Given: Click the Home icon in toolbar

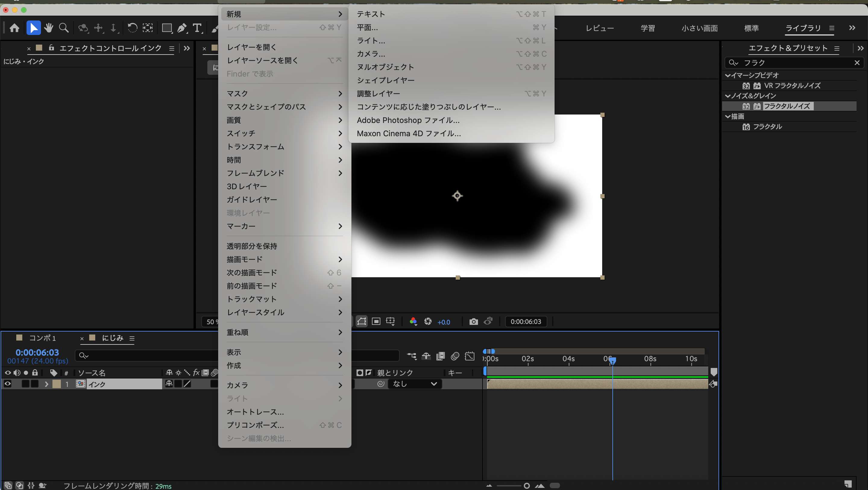Looking at the screenshot, I should tap(14, 28).
